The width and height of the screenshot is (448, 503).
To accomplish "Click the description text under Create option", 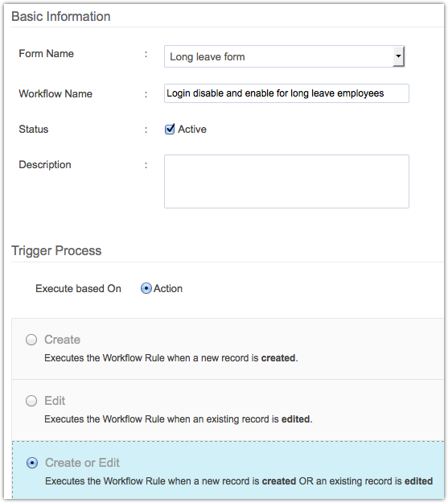I will pos(171,358).
